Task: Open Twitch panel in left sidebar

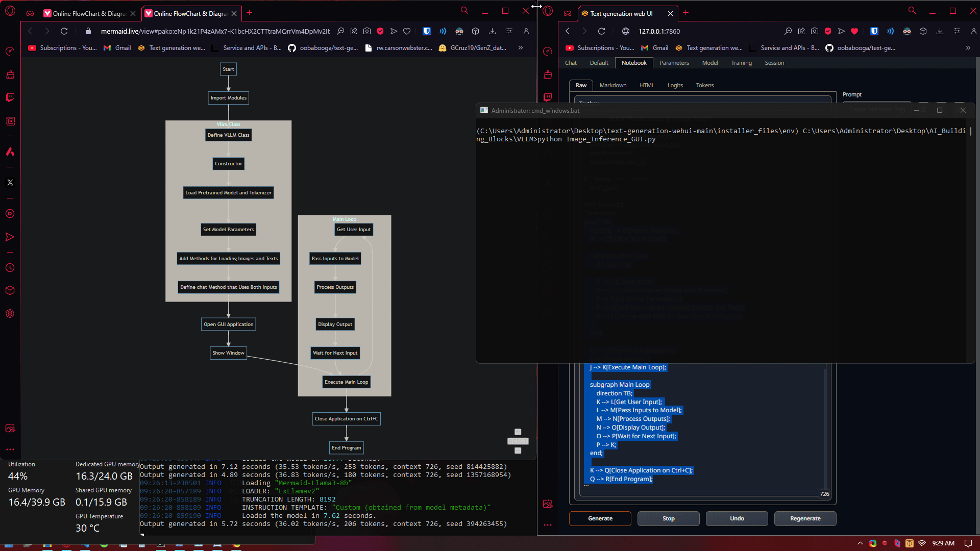Action: coord(10,97)
